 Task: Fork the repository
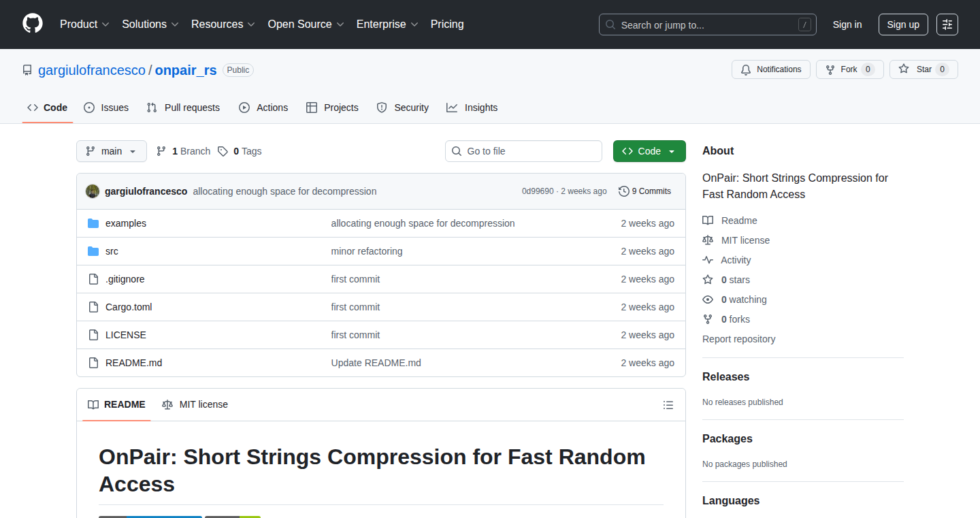click(849, 69)
